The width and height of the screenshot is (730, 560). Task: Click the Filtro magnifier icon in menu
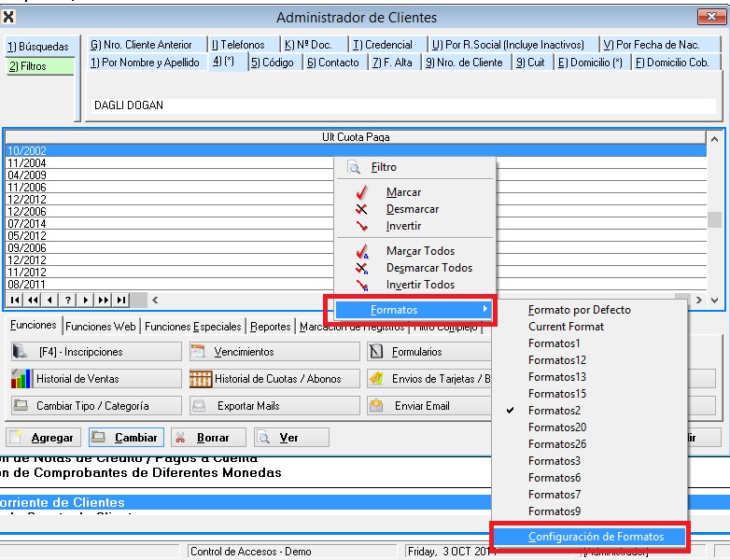click(x=354, y=167)
